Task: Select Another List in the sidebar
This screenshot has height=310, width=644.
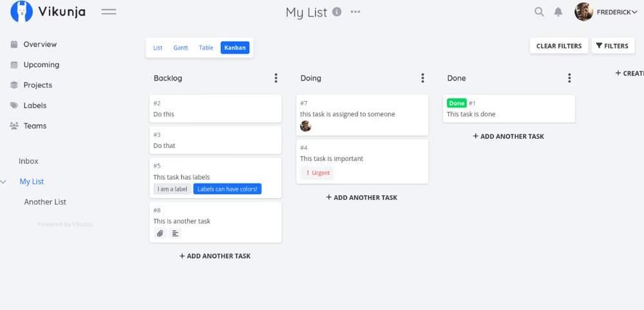Action: [45, 202]
